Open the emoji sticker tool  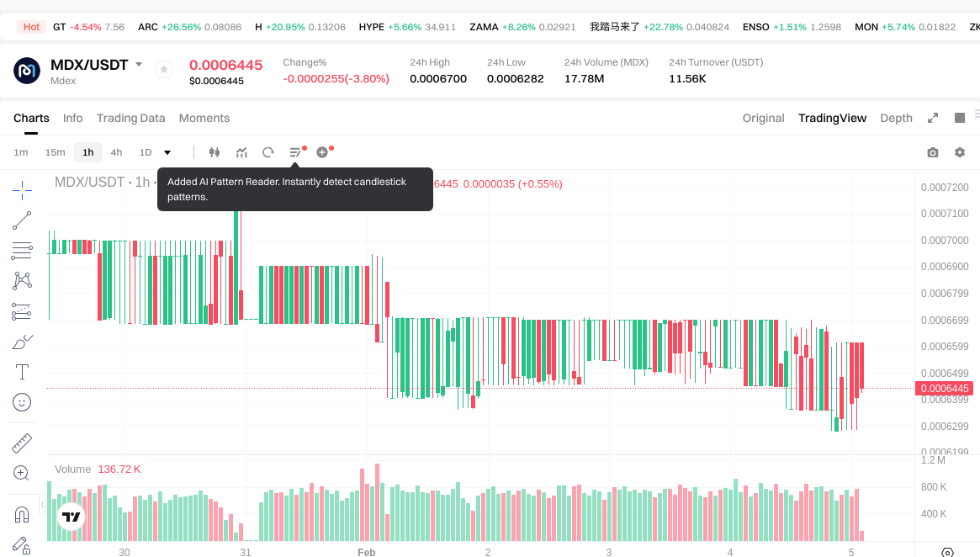[22, 402]
